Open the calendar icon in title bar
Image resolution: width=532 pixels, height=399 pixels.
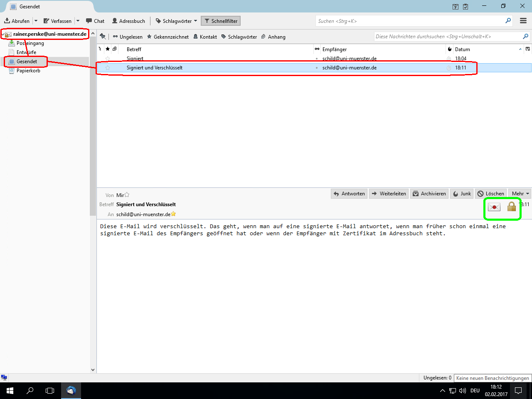(456, 7)
